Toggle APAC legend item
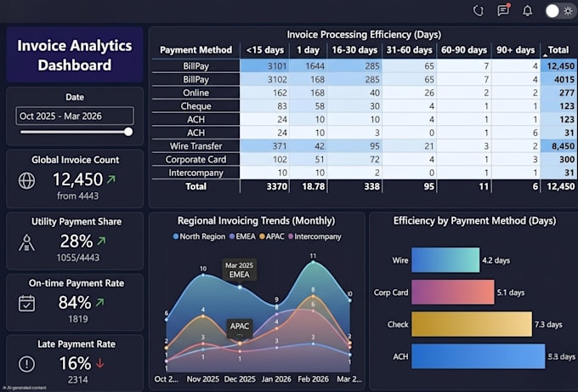The image size is (578, 392). point(272,236)
